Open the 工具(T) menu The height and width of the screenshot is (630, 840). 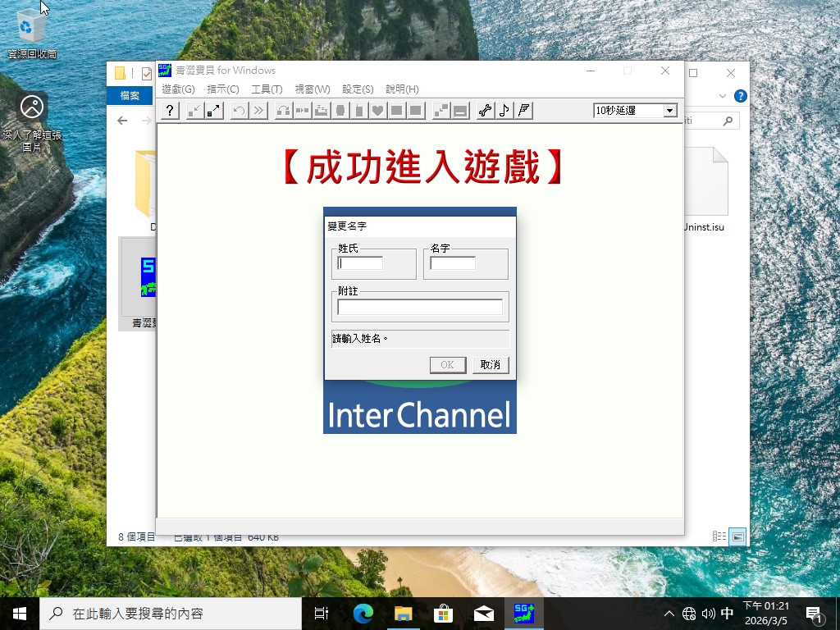point(267,89)
